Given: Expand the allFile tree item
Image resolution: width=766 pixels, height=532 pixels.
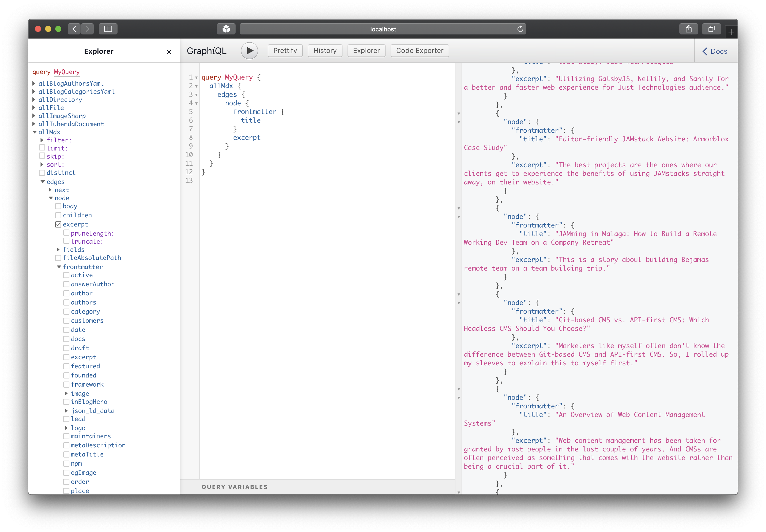Looking at the screenshot, I should point(34,108).
